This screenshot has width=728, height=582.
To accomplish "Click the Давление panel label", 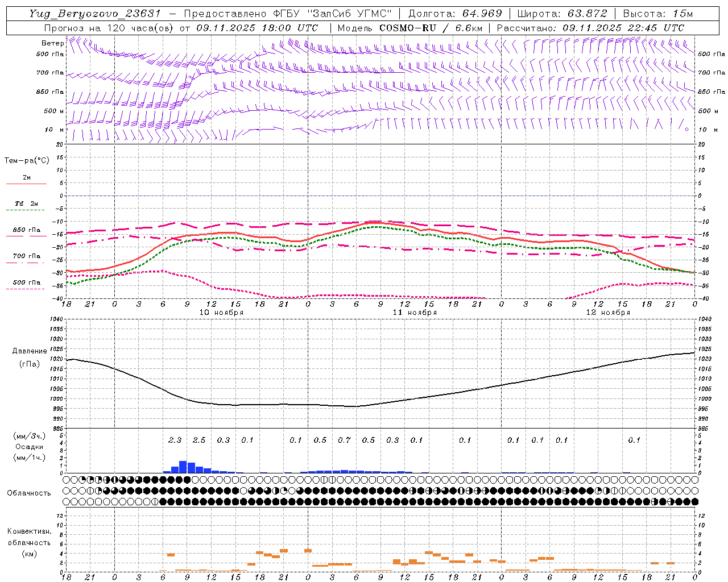I will [30, 351].
